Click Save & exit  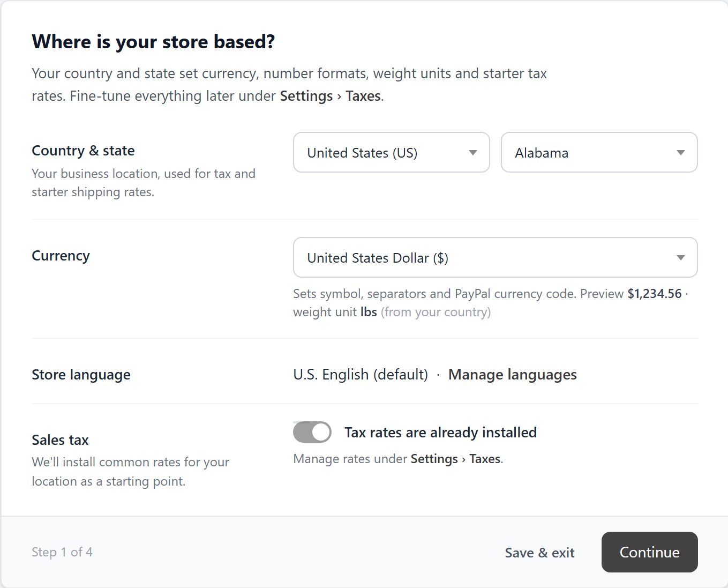pyautogui.click(x=539, y=553)
